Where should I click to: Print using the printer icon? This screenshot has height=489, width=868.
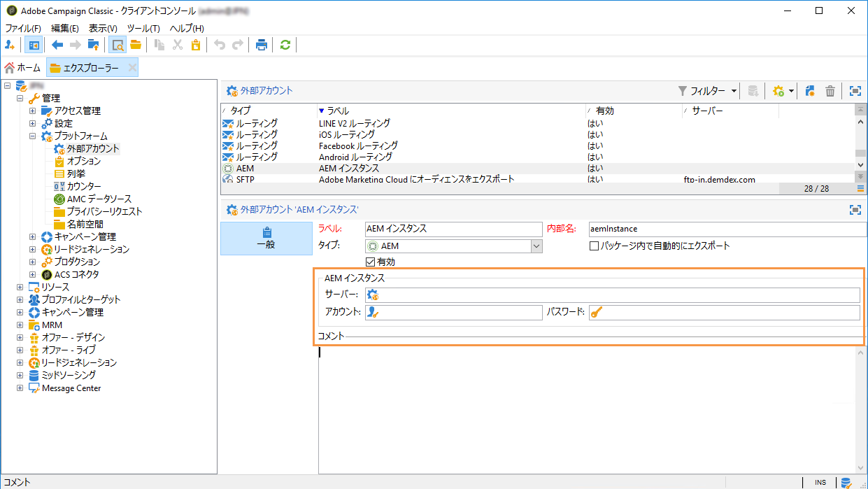(262, 45)
